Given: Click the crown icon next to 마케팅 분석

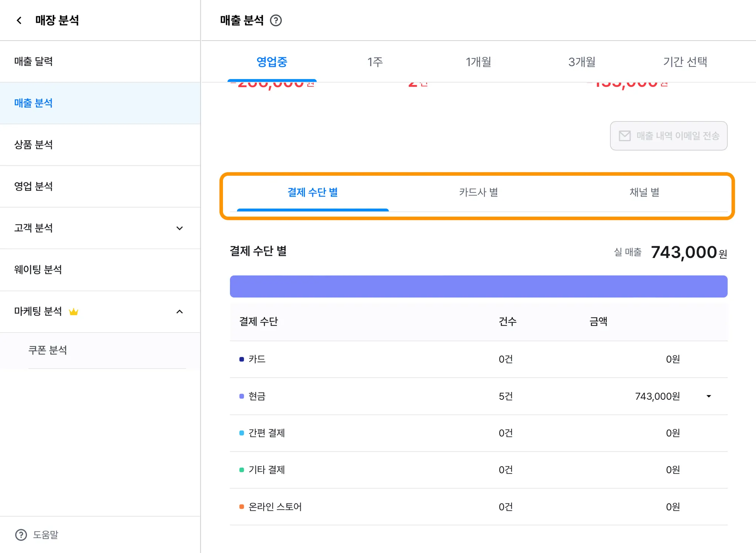Looking at the screenshot, I should point(73,312).
